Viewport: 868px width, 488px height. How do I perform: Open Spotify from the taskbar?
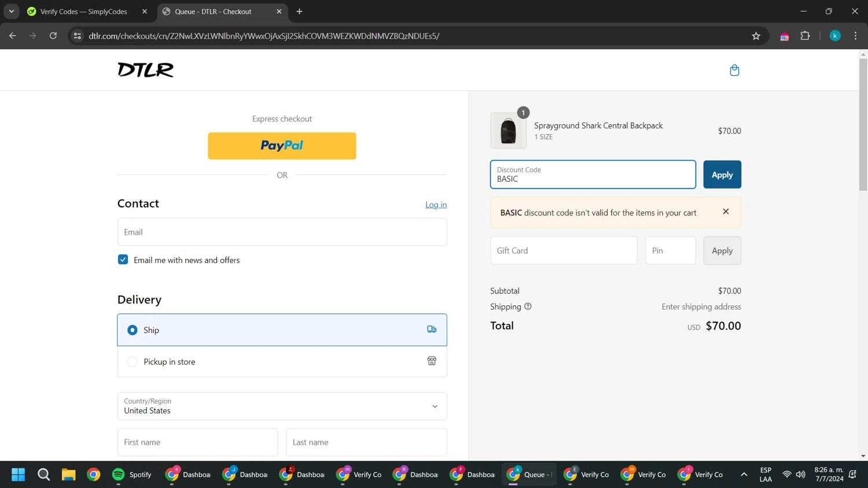click(x=132, y=475)
